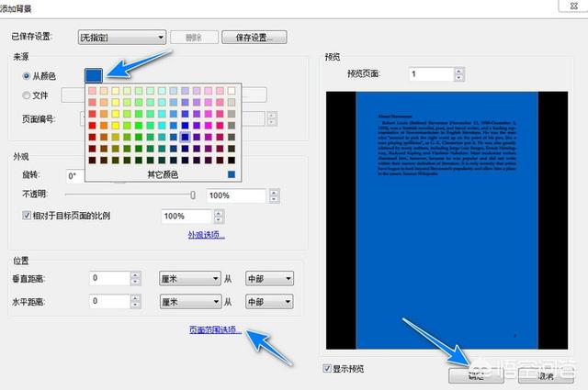Toggle 相对于目标页面的比例 checkbox
588x390 pixels.
click(27, 216)
